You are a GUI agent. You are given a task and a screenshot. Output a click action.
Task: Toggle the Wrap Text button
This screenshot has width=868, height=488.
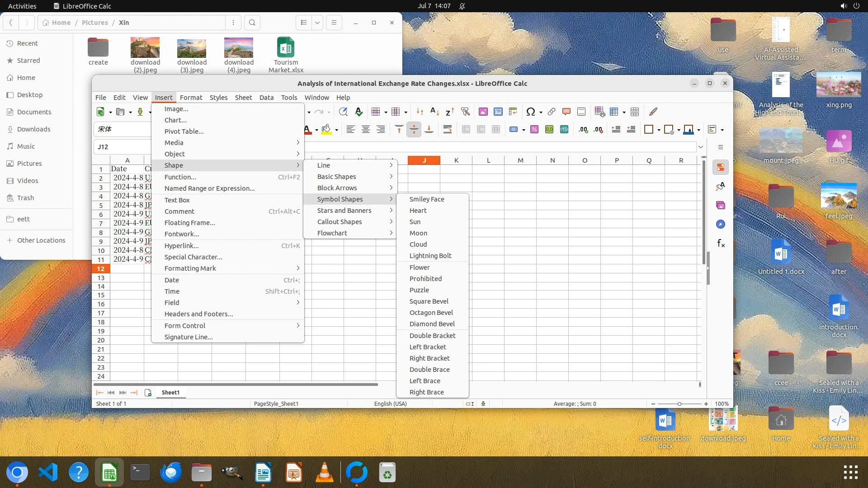447,130
